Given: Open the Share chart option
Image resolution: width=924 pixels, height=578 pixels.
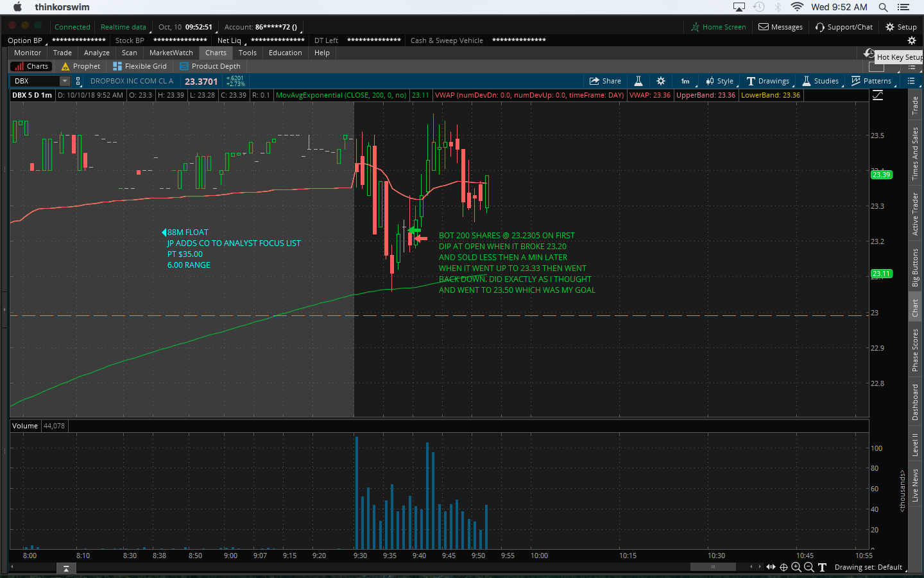Looking at the screenshot, I should click(605, 81).
